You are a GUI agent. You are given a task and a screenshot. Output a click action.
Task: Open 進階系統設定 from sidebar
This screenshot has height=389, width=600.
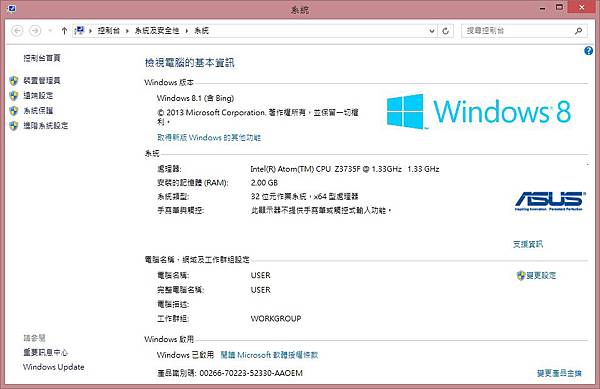pos(46,125)
